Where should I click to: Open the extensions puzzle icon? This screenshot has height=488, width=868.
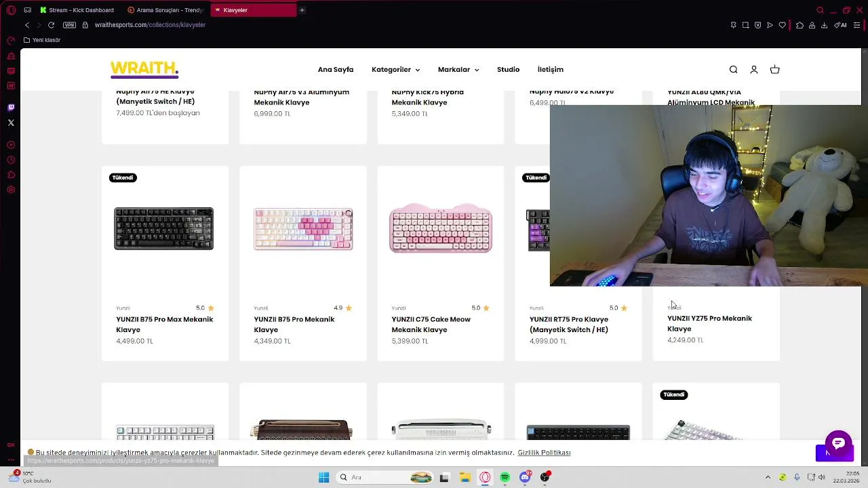800,25
